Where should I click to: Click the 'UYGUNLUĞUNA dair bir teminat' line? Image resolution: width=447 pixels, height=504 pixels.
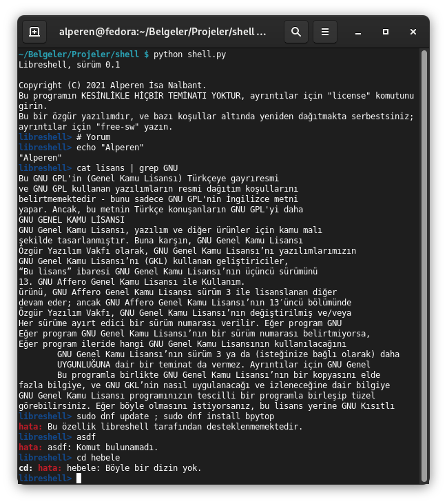coord(214,364)
